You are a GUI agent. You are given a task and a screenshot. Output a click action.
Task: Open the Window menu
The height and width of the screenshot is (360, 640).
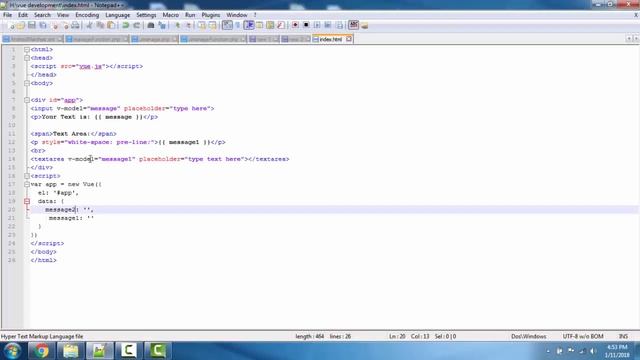pos(237,15)
